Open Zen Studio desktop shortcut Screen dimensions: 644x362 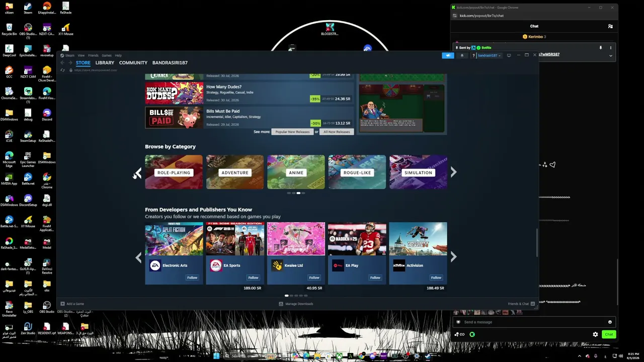[x=28, y=328]
